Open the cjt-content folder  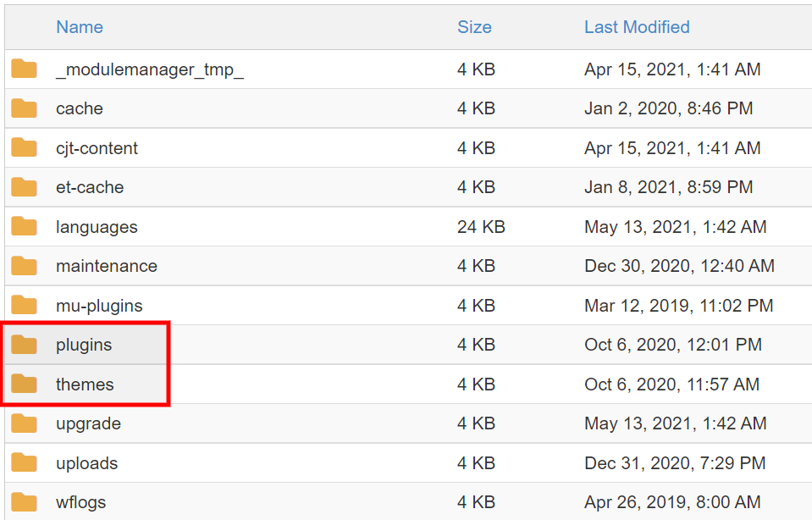tap(97, 147)
